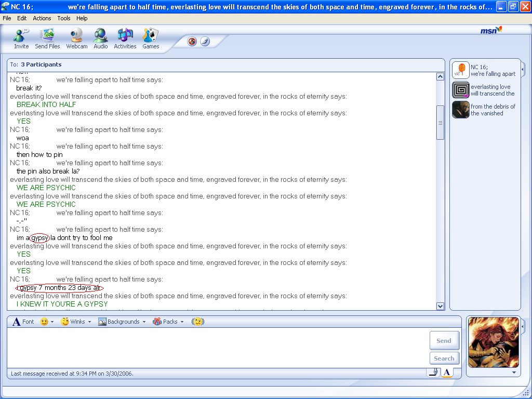Click the 'Last message received' status text

72,374
